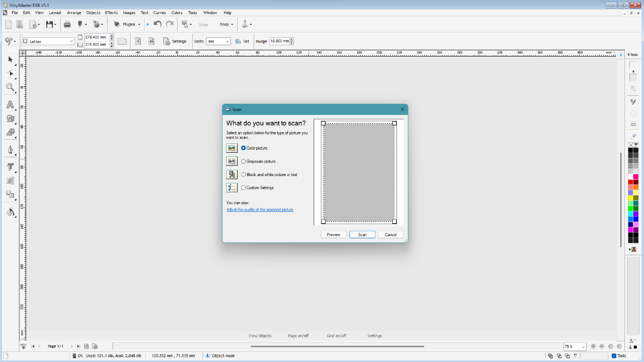Image resolution: width=644 pixels, height=362 pixels.
Task: Select the shapes tool in left toolbar
Action: pyautogui.click(x=10, y=118)
